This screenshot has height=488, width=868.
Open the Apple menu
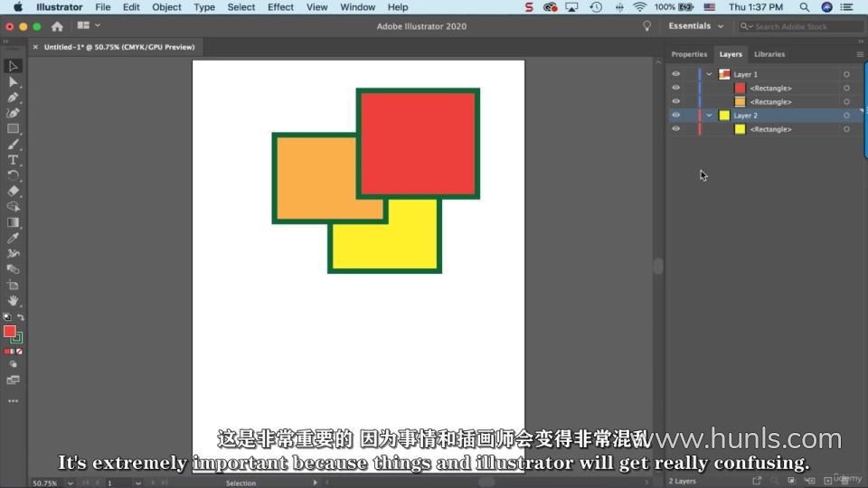coord(18,7)
